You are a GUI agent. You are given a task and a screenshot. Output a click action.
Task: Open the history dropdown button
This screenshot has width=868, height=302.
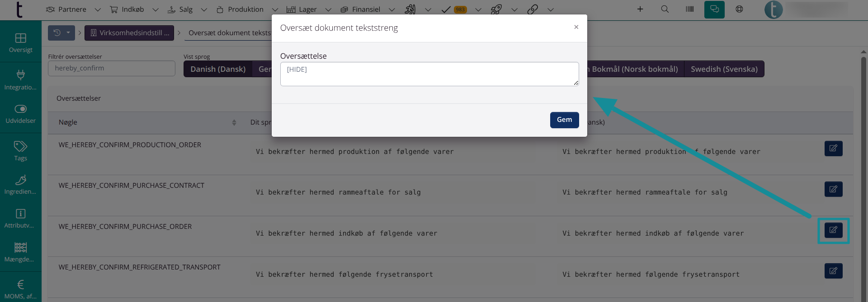tap(61, 33)
